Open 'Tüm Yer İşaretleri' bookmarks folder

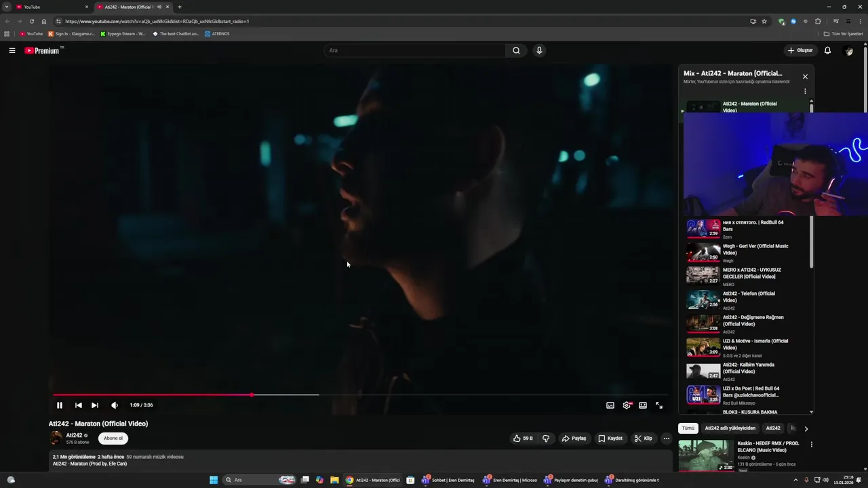843,34
